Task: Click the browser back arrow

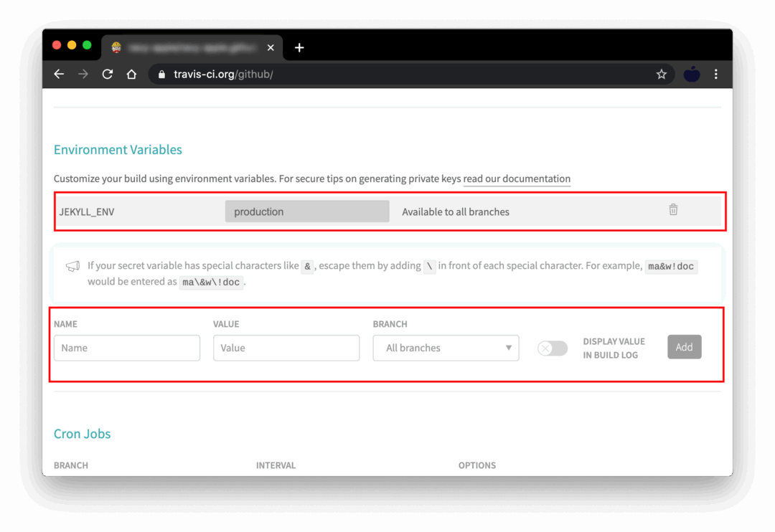Action: tap(59, 74)
